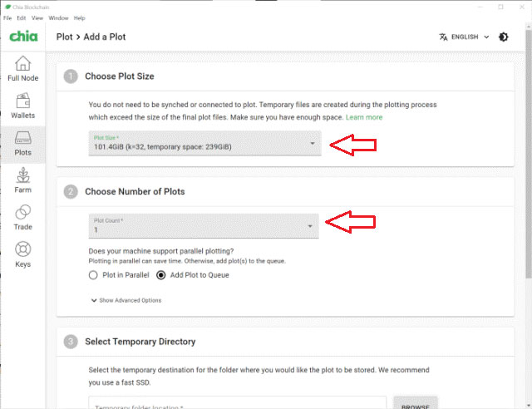Screen dimensions: 532x409
Task: Click the chia logo
Action: point(23,37)
